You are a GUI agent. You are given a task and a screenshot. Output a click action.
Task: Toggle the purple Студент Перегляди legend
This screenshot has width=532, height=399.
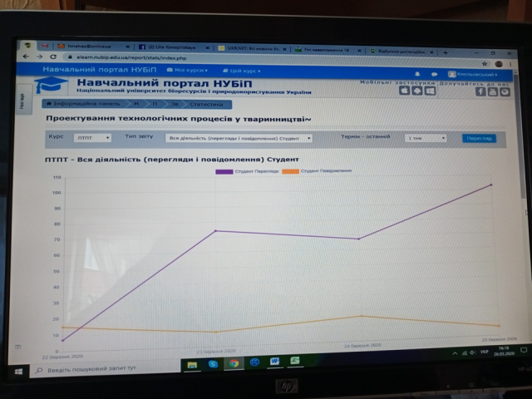247,171
